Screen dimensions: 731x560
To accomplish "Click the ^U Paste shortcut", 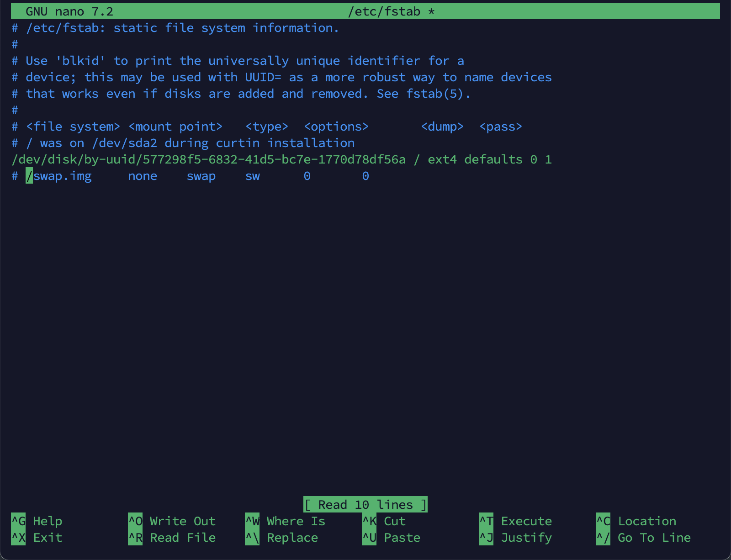I will tap(392, 538).
